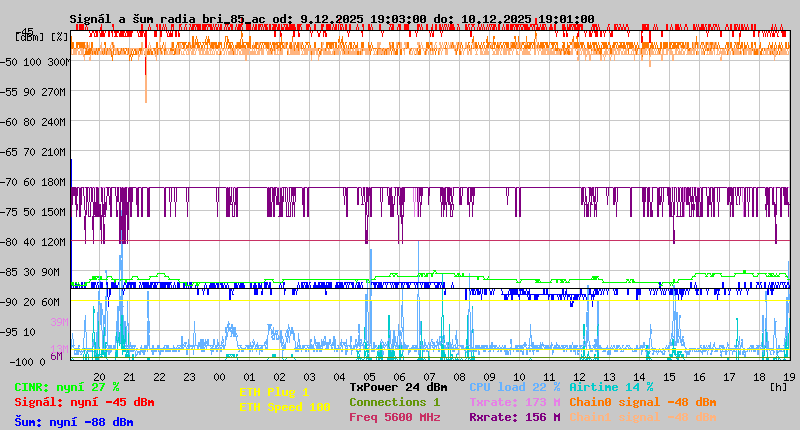Click the hour '11' x-axis tick label

coord(549,377)
